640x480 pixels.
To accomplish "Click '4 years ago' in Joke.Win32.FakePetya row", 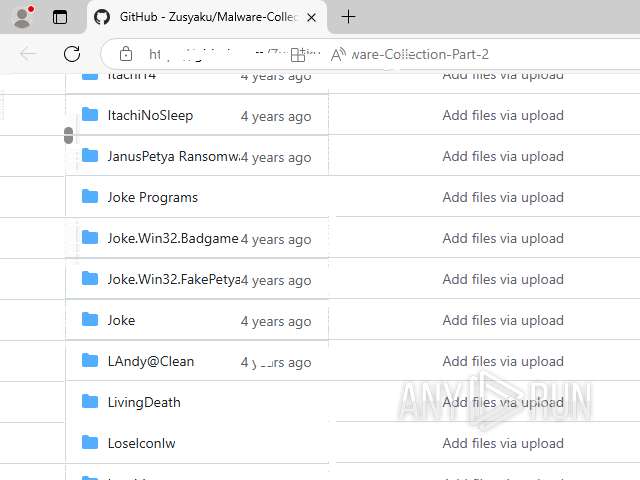I will [x=276, y=280].
